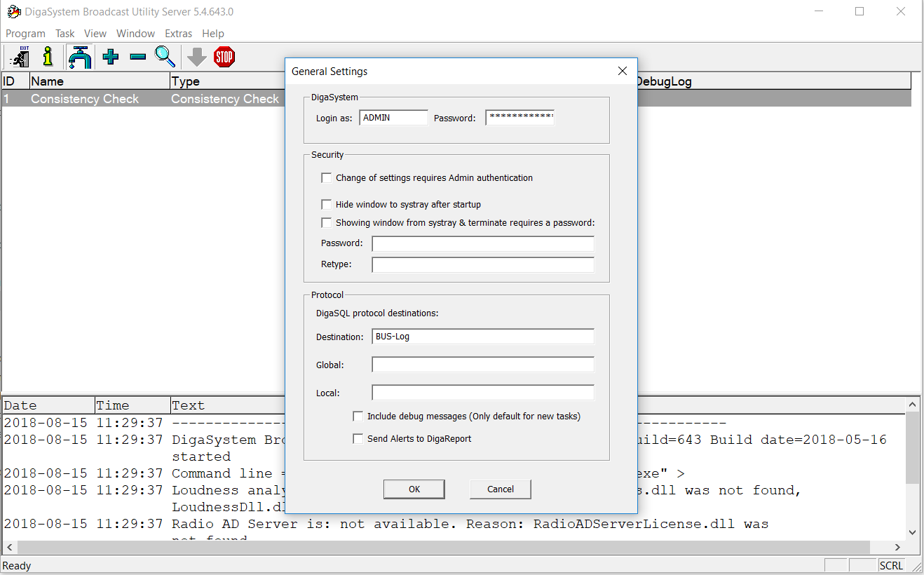The width and height of the screenshot is (924, 575).
Task: Click the minus icon to remove task
Action: click(x=137, y=57)
